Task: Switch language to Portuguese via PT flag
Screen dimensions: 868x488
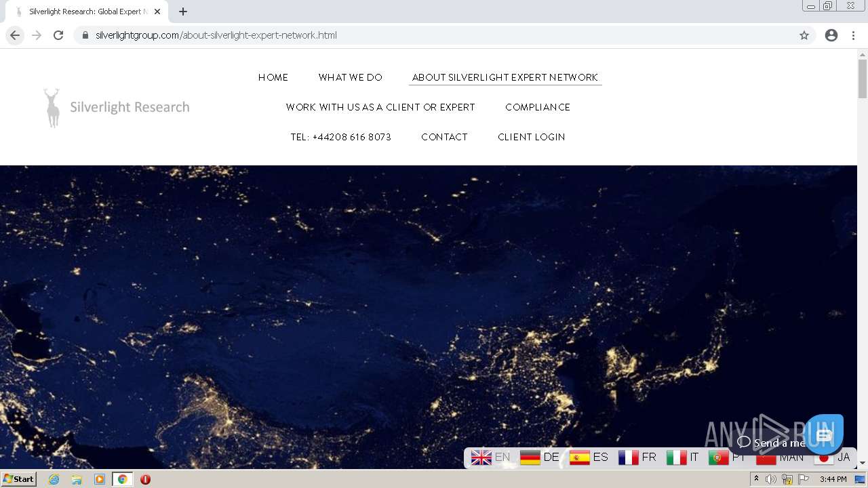Action: point(727,457)
